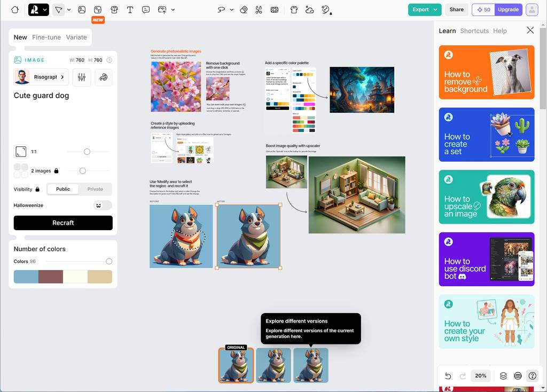Open the Shortcuts tab
The height and width of the screenshot is (392, 547).
click(474, 31)
